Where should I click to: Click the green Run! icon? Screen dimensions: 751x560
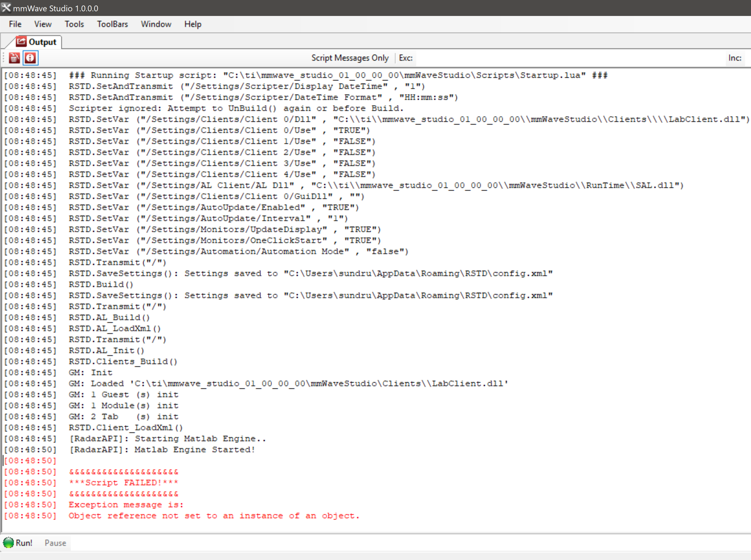pos(8,543)
